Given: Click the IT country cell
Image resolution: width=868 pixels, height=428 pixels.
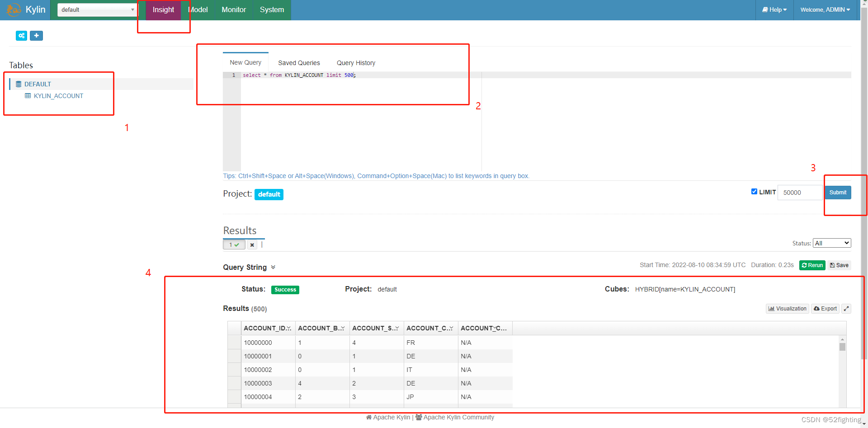Looking at the screenshot, I should point(431,370).
